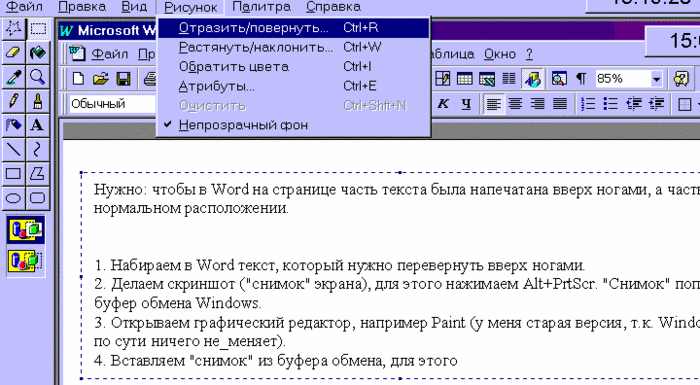Pick the Rectangle shape tool
The height and width of the screenshot is (385, 700).
[13, 173]
